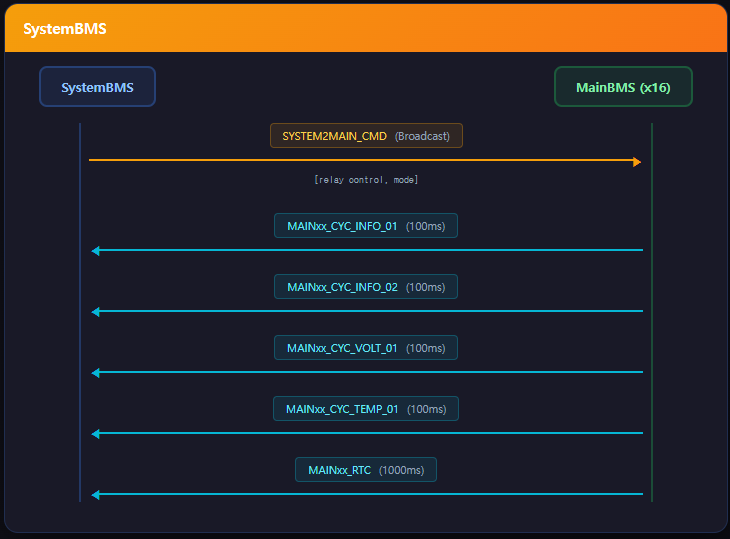Viewport: 730px width, 539px height.
Task: Select the MAINxx_CYC_INFO_02 message label
Action: (x=342, y=287)
